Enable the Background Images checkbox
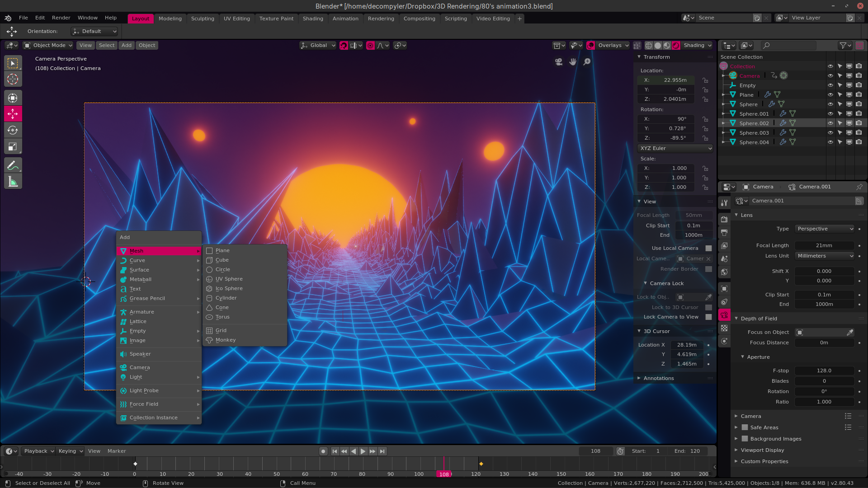Viewport: 868px width, 488px height. (x=745, y=439)
